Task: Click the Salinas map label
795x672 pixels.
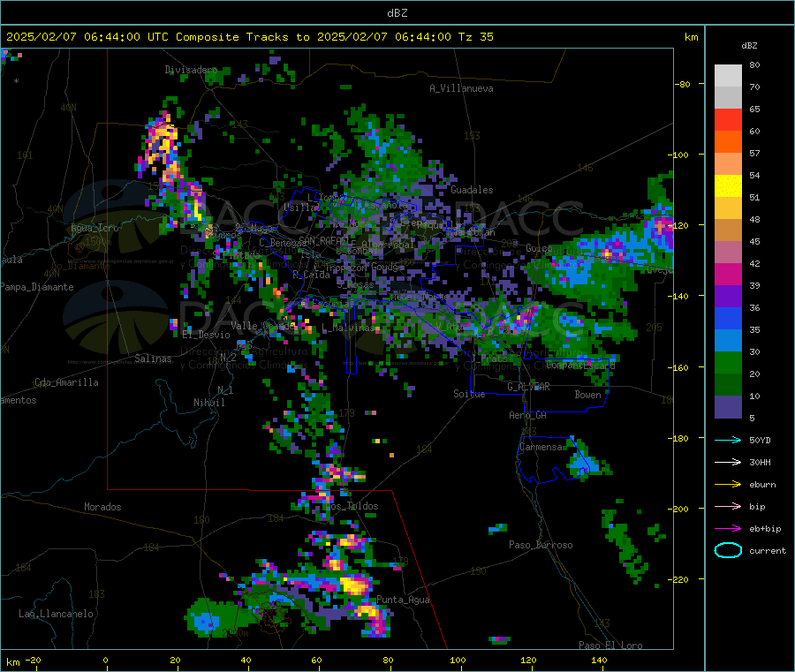Action: click(153, 359)
